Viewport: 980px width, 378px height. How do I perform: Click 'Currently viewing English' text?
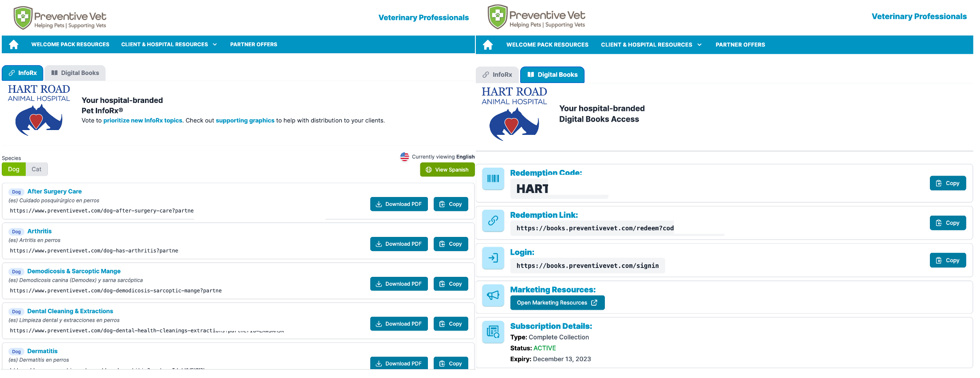[x=443, y=157]
